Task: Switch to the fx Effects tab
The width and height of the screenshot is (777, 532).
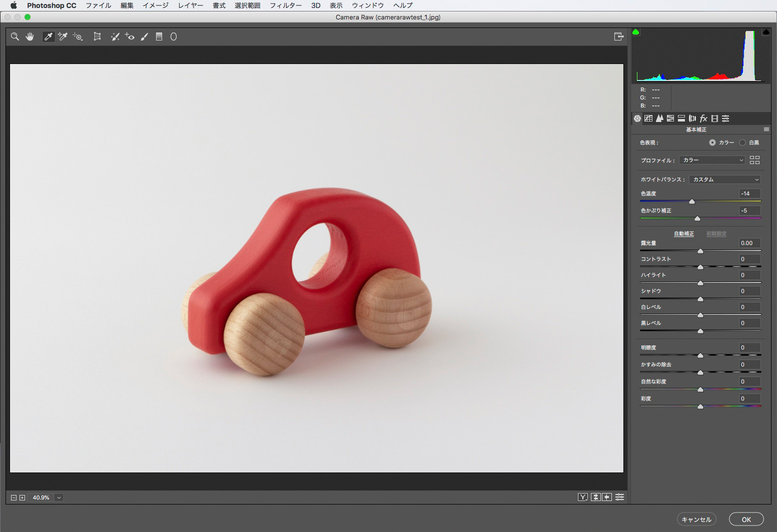Action: point(703,118)
